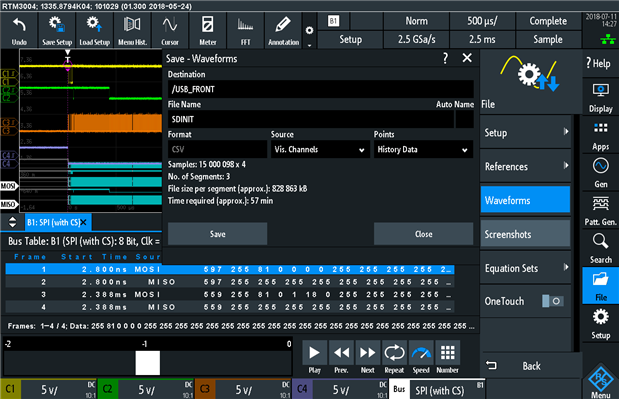The height and width of the screenshot is (399, 619).
Task: Open the Points History Data dropdown
Action: 423,150
